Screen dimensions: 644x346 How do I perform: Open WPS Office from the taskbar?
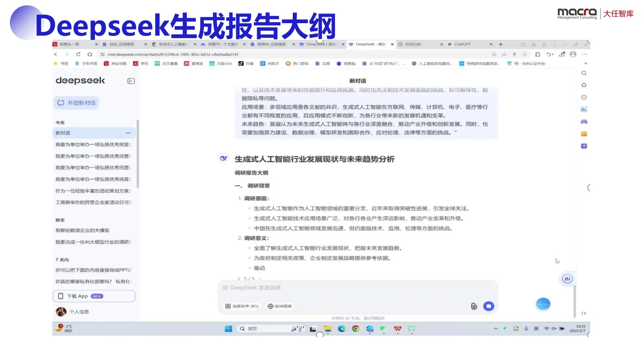coord(398,329)
